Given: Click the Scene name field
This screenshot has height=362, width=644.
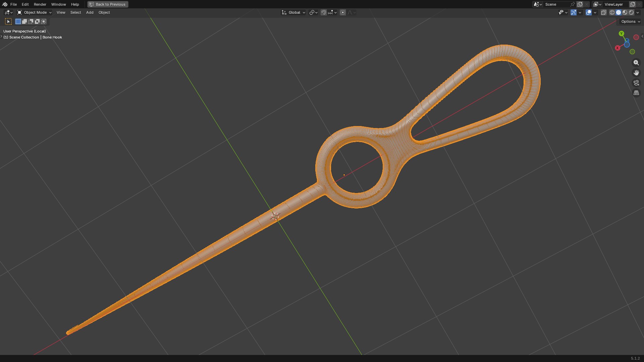Looking at the screenshot, I should pos(556,4).
